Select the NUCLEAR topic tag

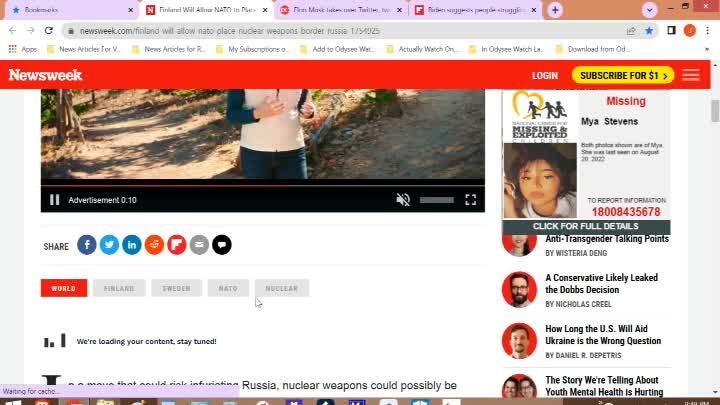282,288
